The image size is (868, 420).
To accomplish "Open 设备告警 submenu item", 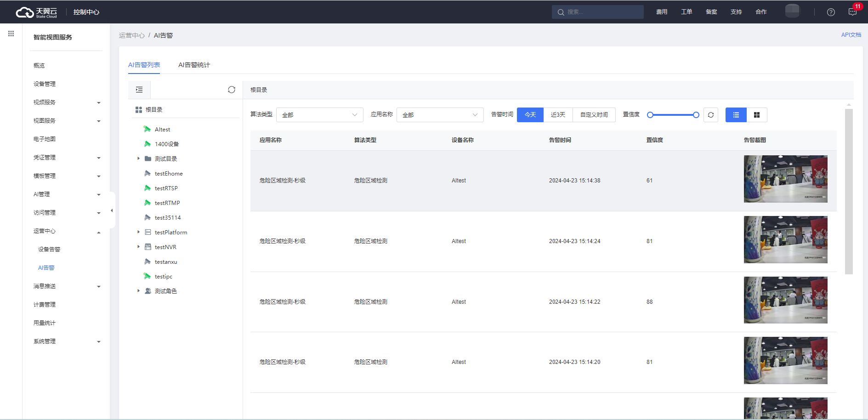I will pos(49,250).
